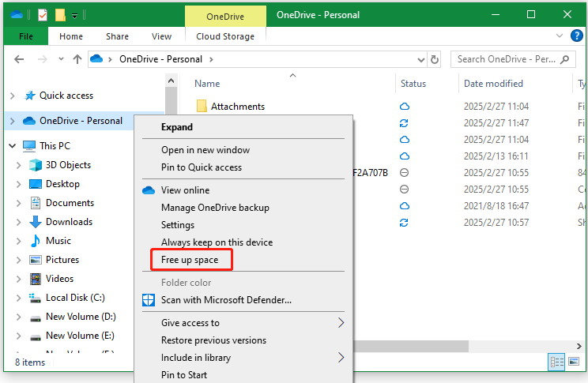Open the Recent locations dropdown arrow
588x383 pixels.
pos(61,59)
